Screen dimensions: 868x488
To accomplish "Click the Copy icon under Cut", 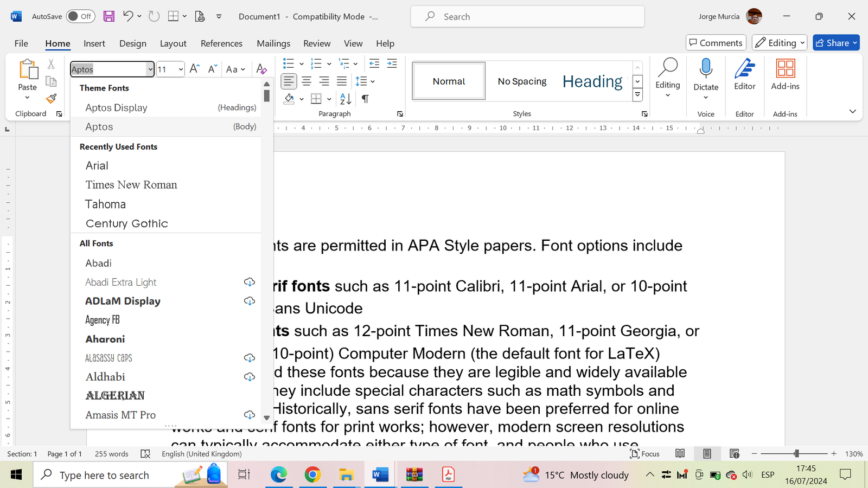I will click(51, 82).
